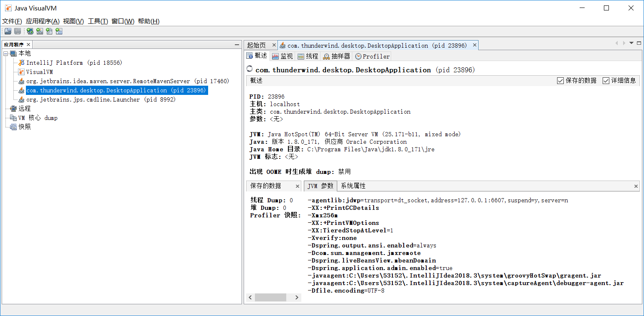644x316 pixels.
Task: Select the 概述 tab
Action: pos(257,56)
